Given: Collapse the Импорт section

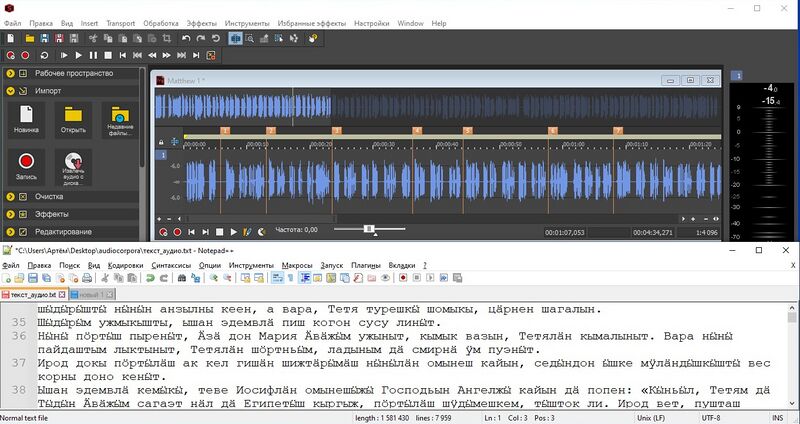Looking at the screenshot, I should click(11, 91).
